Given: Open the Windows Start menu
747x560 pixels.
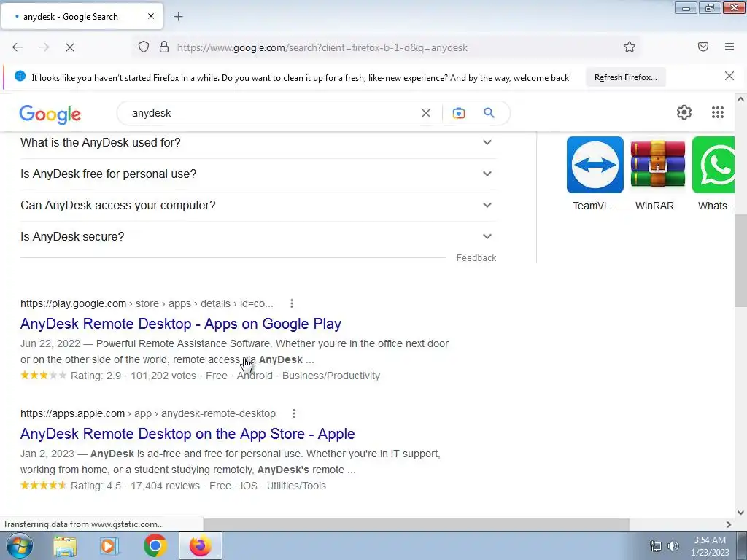Looking at the screenshot, I should tap(19, 545).
